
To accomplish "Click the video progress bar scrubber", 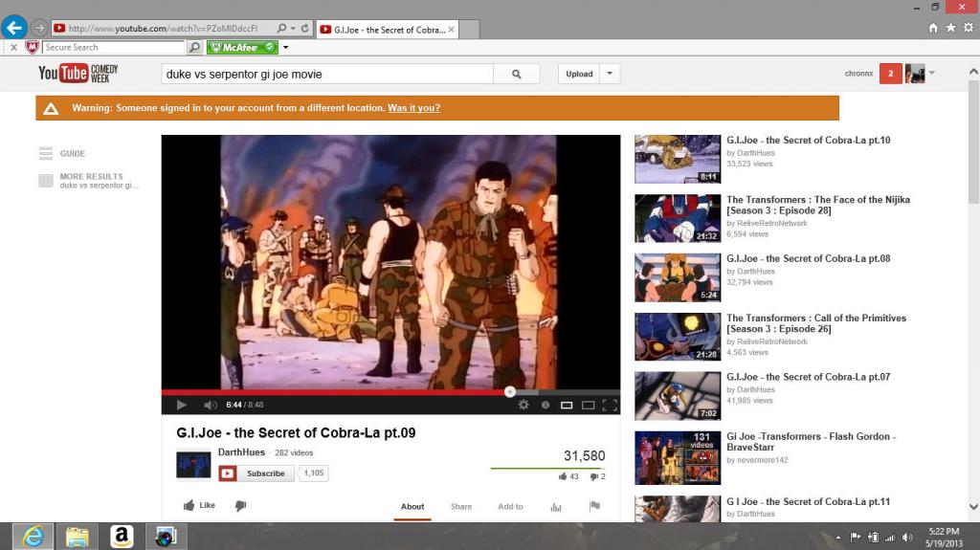I will click(510, 392).
